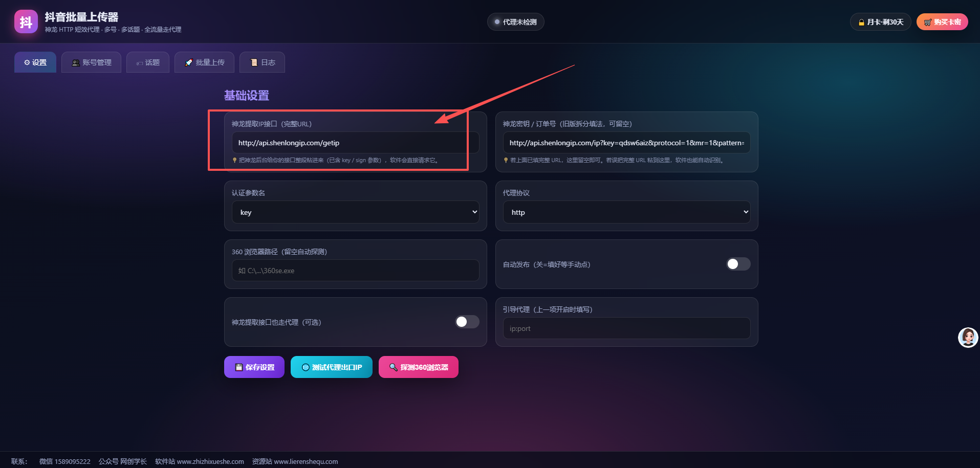Focus the 360 浏览器路径 input field
The width and height of the screenshot is (980, 468).
coord(356,271)
